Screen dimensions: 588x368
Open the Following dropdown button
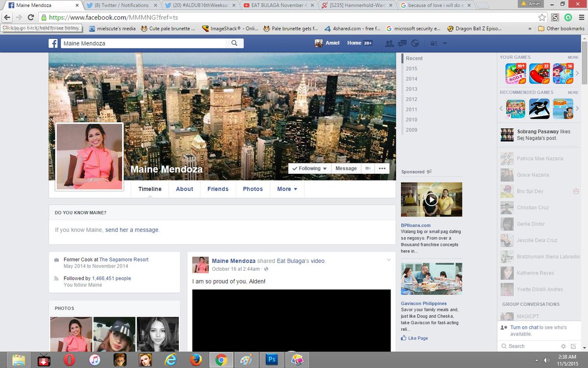(310, 168)
